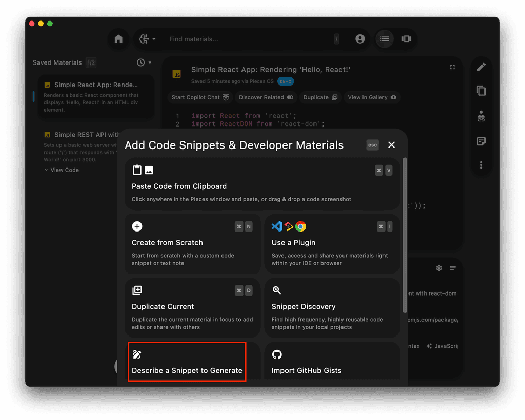
Task: Click the Duplicate button in snippet toolbar
Action: pyautogui.click(x=320, y=97)
